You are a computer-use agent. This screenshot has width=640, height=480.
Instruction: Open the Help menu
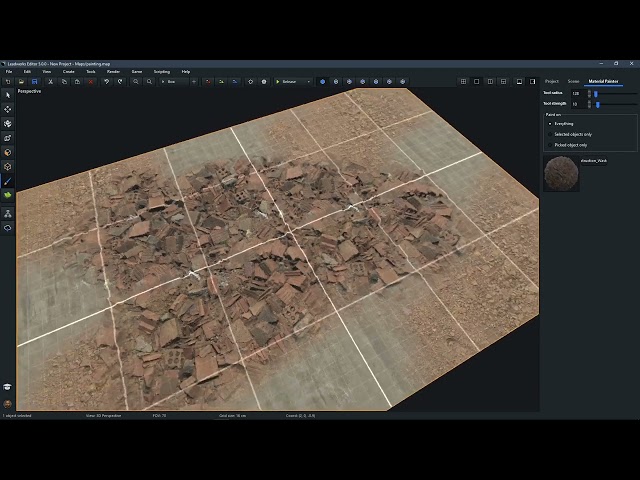click(x=186, y=71)
